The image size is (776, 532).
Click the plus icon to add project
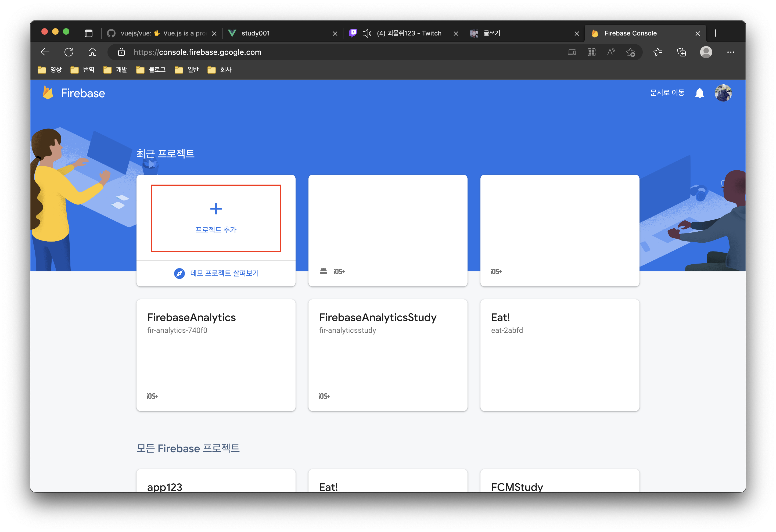[216, 209]
